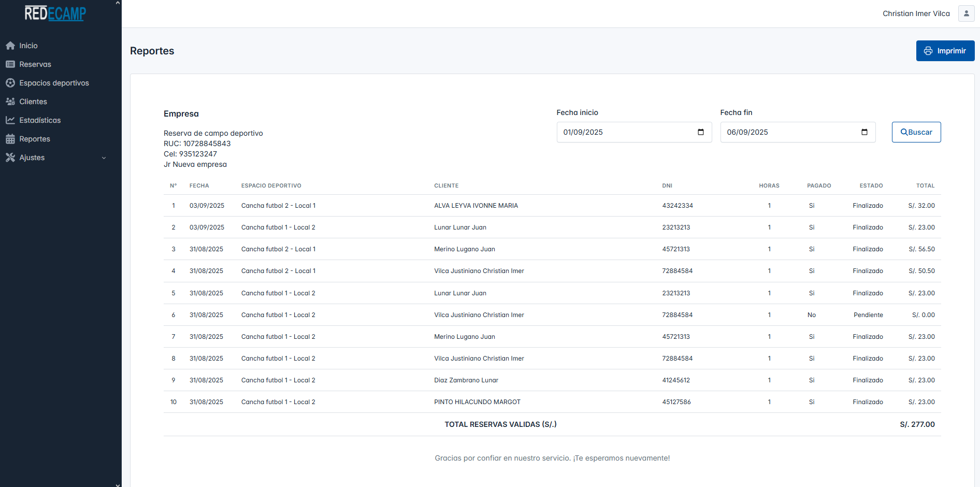Click the REDECAMP logo
Viewport: 980px width, 487px height.
55,13
